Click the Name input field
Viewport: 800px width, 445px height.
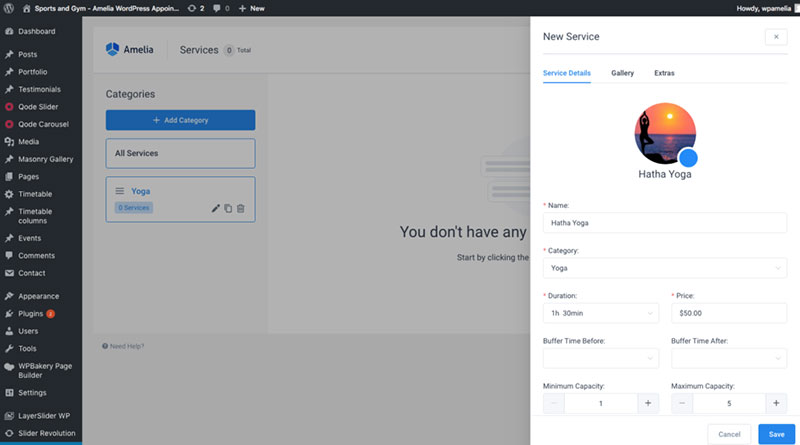tap(665, 222)
